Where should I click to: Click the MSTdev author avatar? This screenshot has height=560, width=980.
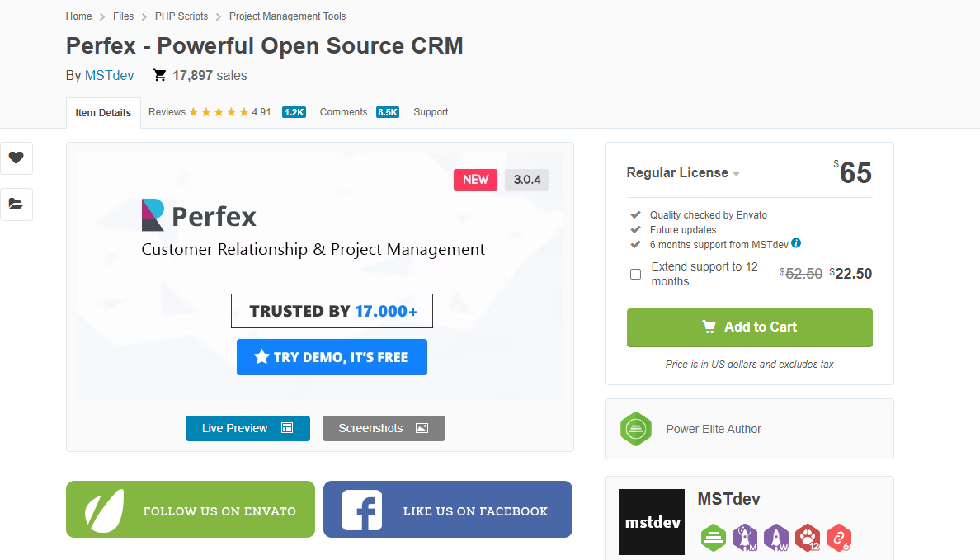pos(652,522)
